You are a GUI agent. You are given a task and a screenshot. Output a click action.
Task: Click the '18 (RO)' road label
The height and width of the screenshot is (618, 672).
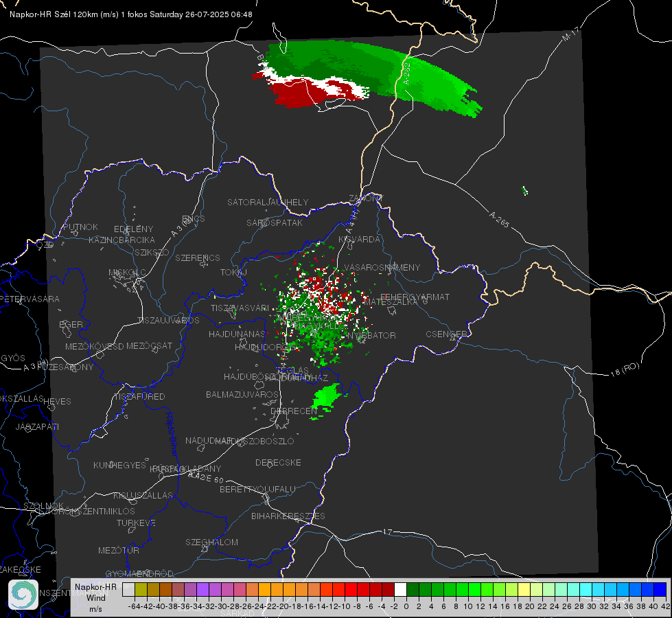(x=625, y=369)
